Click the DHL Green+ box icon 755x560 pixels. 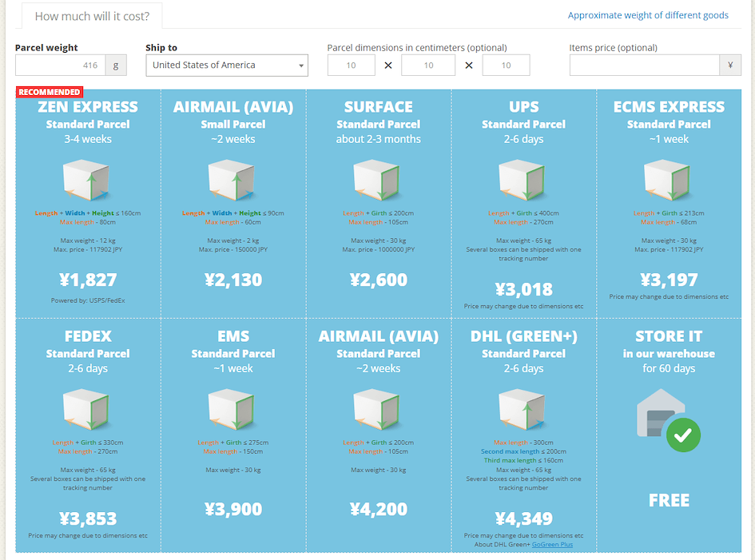523,409
